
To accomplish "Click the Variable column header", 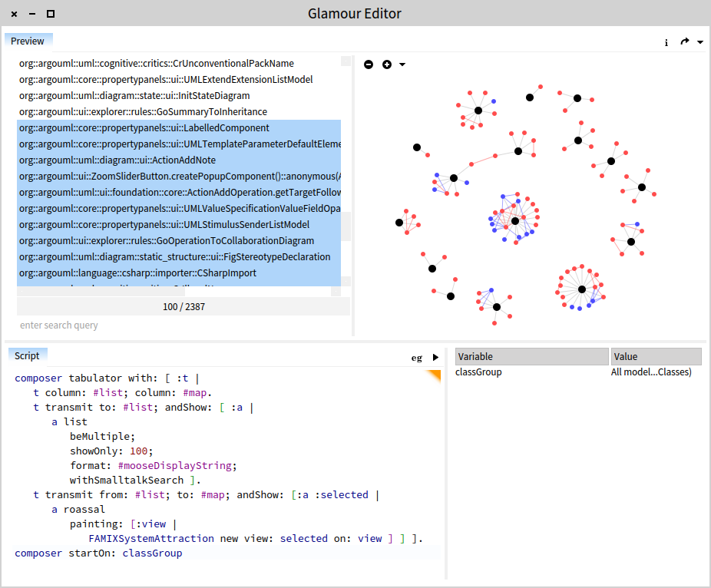I will pyautogui.click(x=531, y=357).
